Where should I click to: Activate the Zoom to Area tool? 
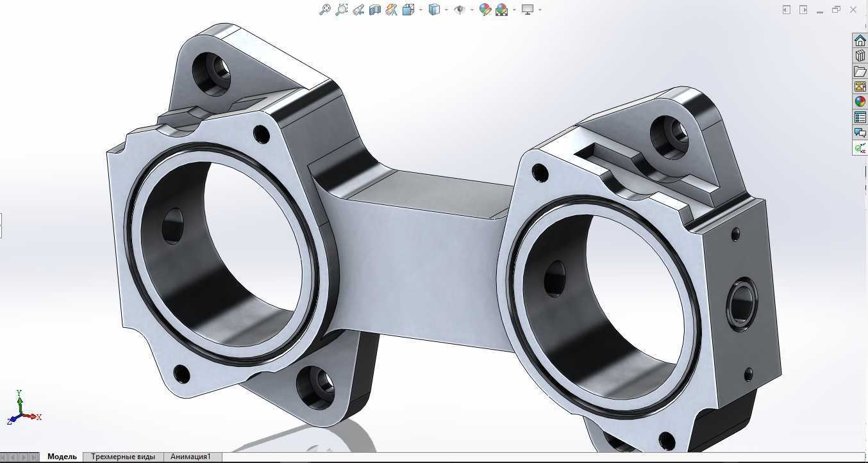pos(342,10)
